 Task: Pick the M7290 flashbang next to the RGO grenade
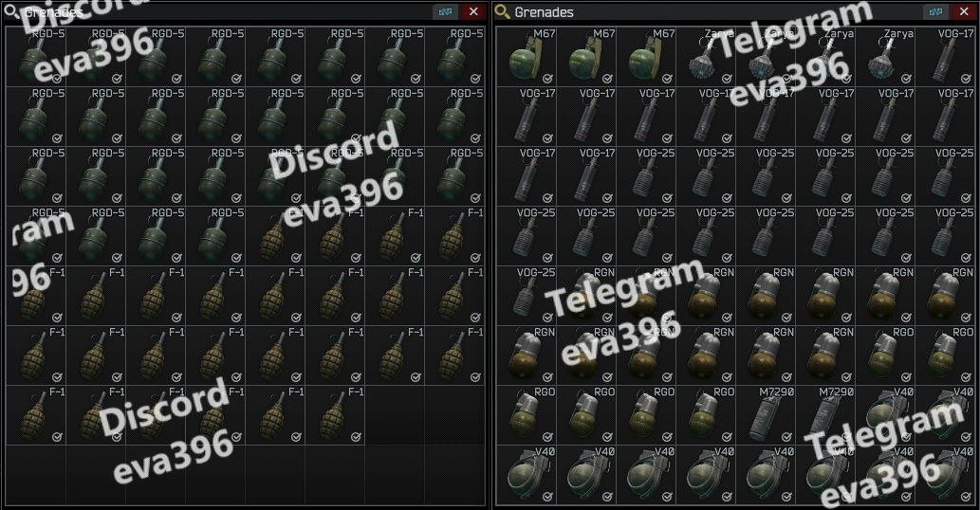click(766, 415)
